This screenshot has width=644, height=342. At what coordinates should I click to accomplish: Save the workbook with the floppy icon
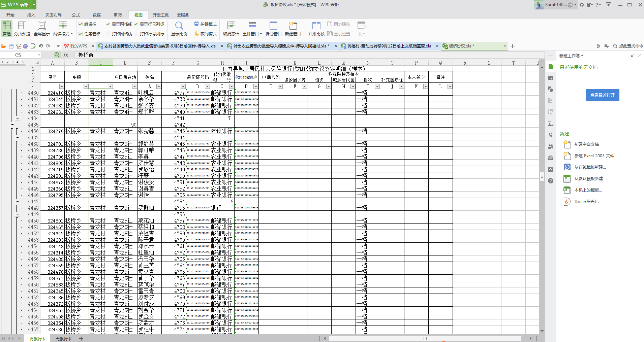(11, 46)
